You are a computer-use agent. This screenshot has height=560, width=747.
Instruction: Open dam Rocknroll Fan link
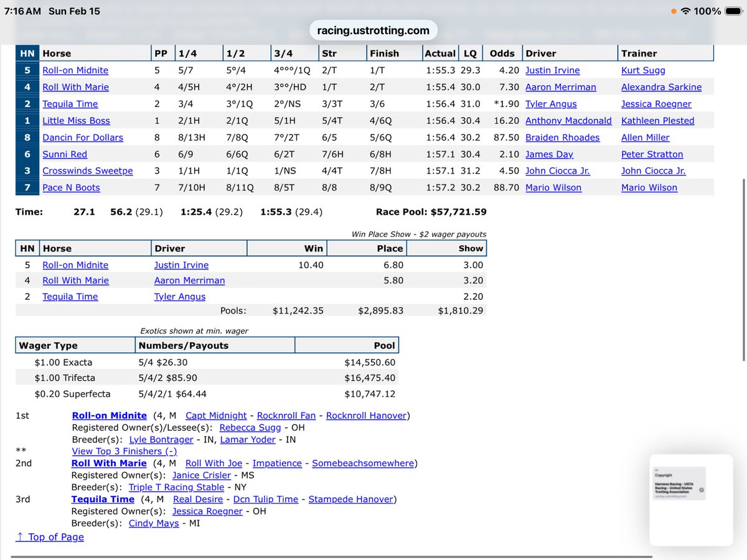point(286,416)
